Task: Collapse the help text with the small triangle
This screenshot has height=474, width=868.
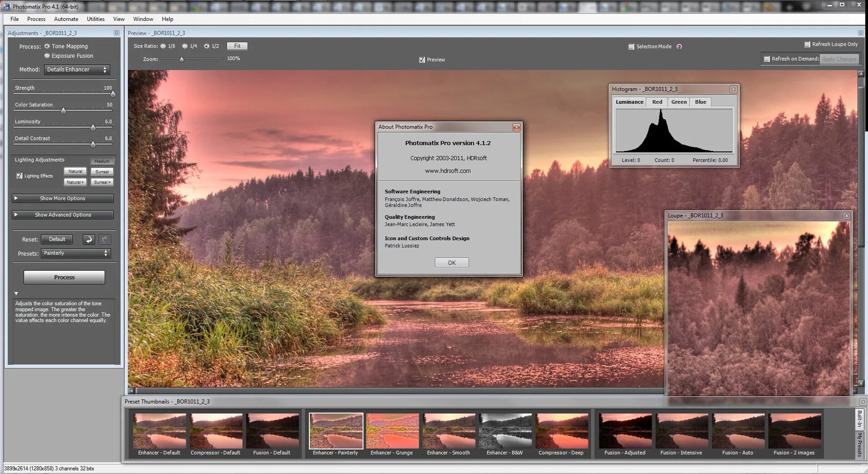Action: click(x=16, y=294)
